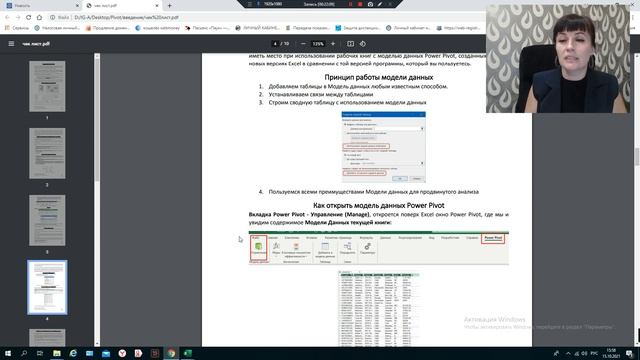Fit page to width icon
The height and width of the screenshot is (360, 640).
tap(350, 44)
